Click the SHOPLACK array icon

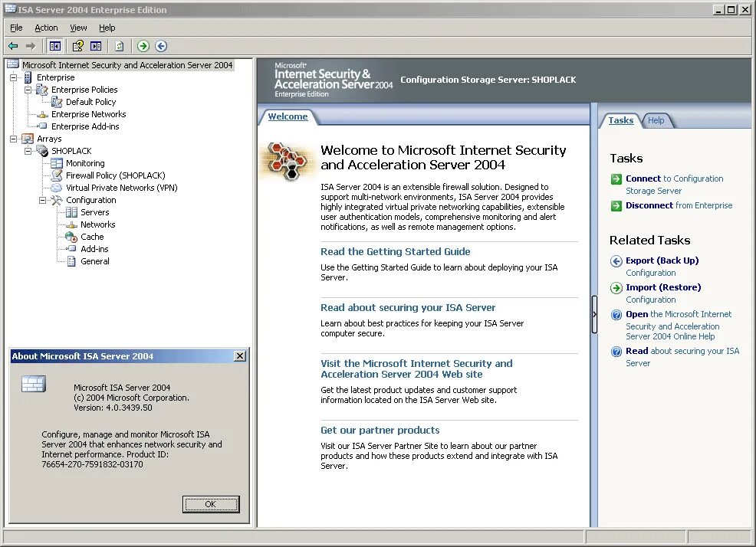pos(42,152)
